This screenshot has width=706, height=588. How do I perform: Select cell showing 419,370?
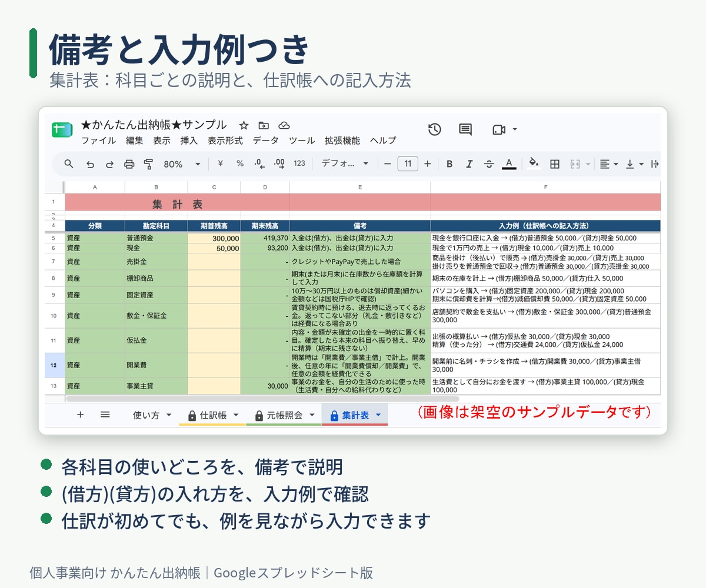click(265, 238)
